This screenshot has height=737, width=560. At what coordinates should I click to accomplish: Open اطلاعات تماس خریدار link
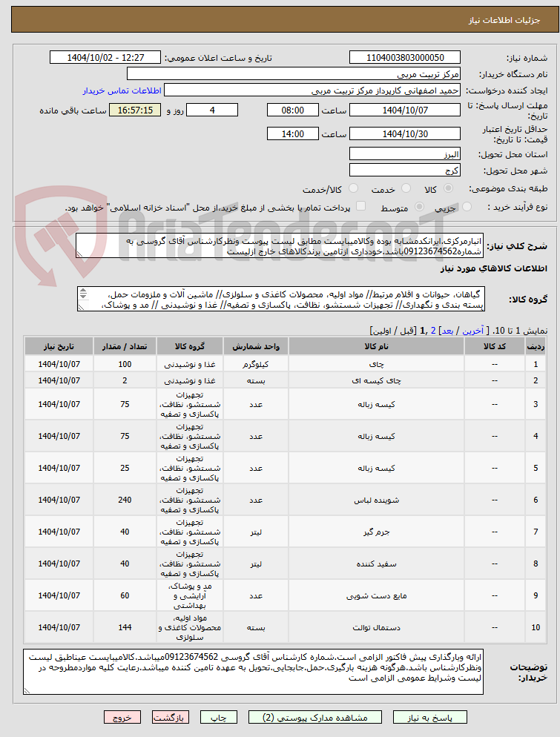pyautogui.click(x=122, y=90)
